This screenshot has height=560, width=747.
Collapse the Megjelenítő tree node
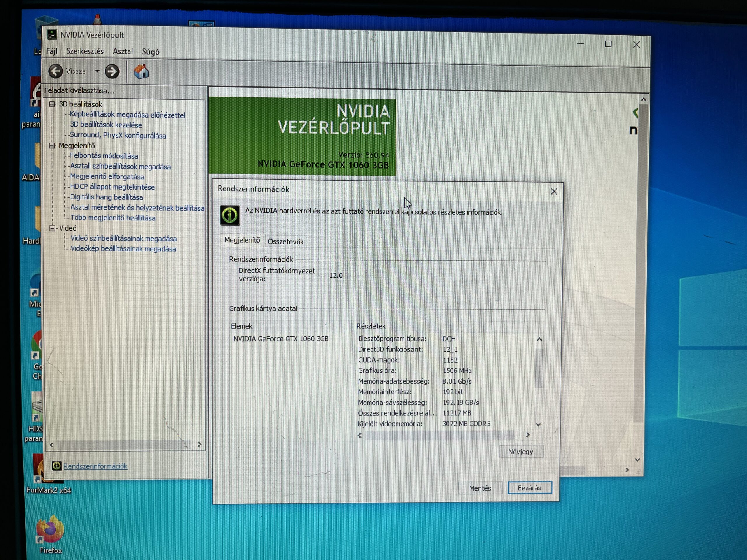click(x=52, y=146)
